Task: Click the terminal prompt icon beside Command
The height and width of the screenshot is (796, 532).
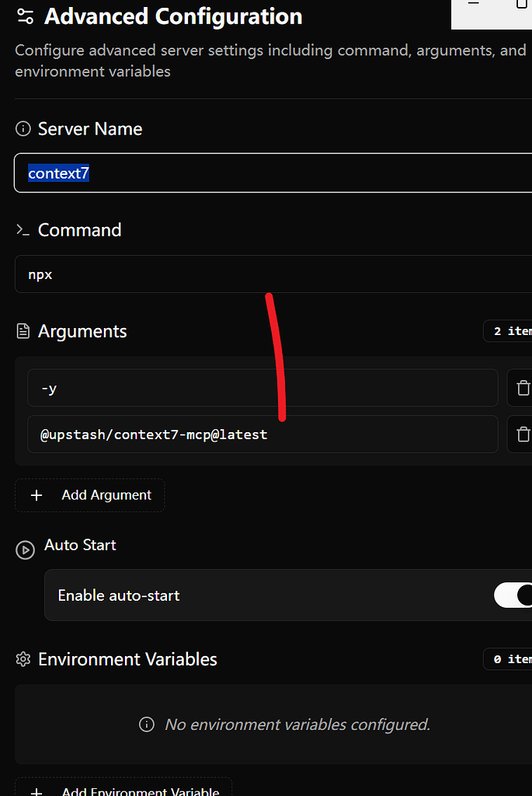Action: point(23,230)
